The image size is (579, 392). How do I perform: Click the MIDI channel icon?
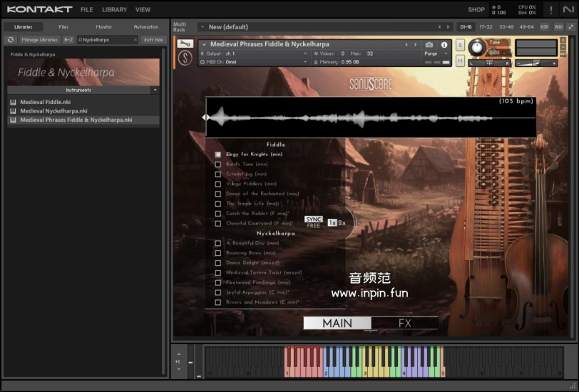(202, 62)
